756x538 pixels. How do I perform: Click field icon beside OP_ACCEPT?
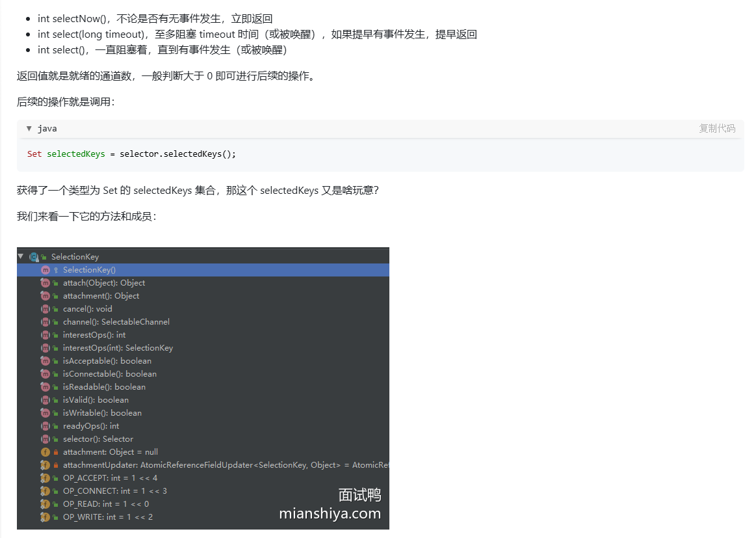[x=46, y=478]
